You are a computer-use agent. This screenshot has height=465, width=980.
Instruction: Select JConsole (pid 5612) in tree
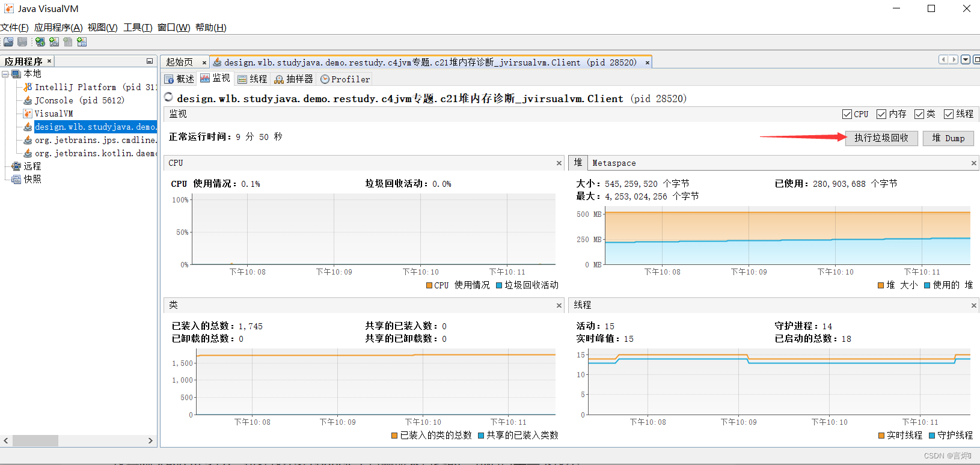click(x=79, y=100)
